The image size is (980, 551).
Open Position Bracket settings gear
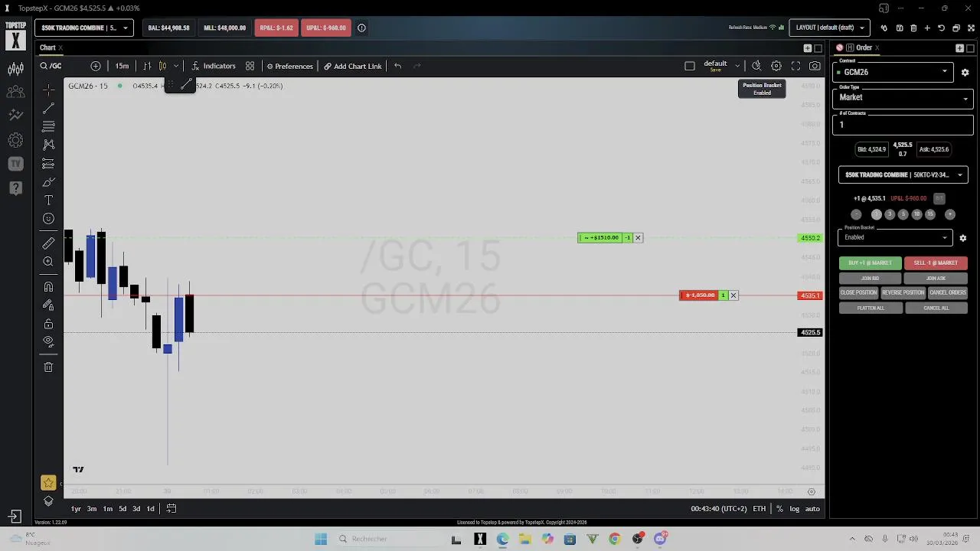(963, 238)
